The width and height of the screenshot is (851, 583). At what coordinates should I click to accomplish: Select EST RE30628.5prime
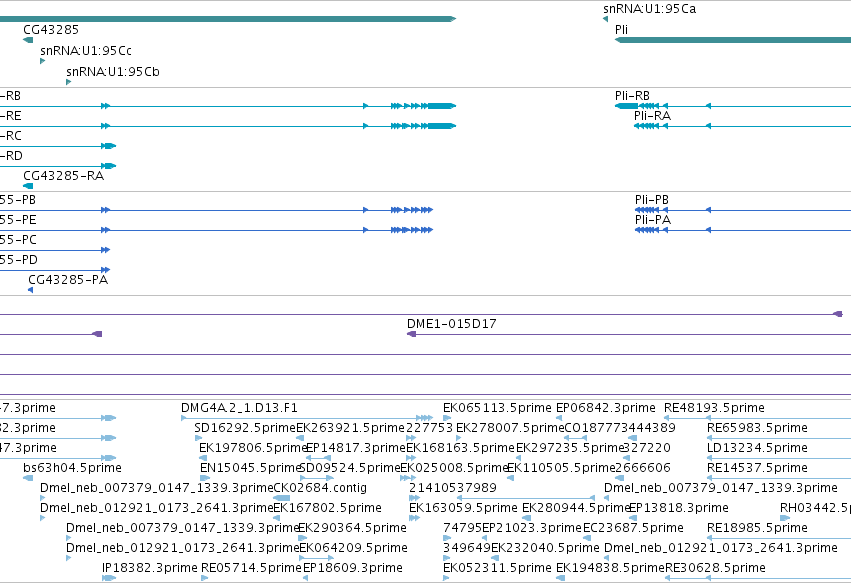[715, 568]
